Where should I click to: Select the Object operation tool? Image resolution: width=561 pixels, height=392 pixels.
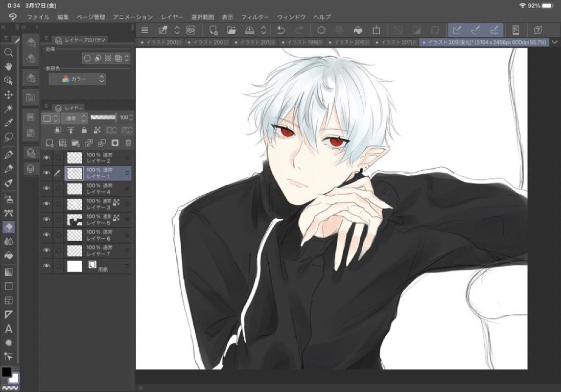click(x=9, y=81)
